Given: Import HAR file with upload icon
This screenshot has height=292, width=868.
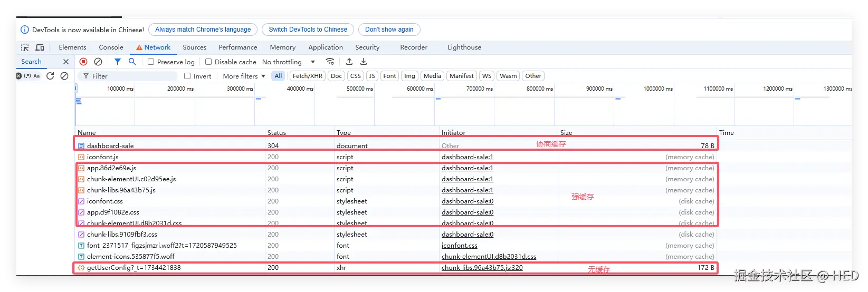Looking at the screenshot, I should 349,62.
